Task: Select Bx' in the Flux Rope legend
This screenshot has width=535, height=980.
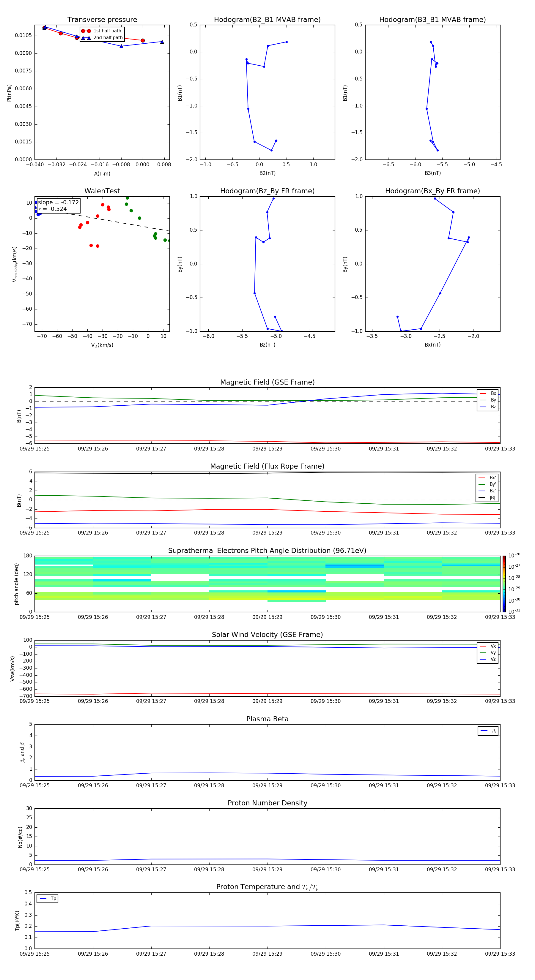Action: click(487, 478)
